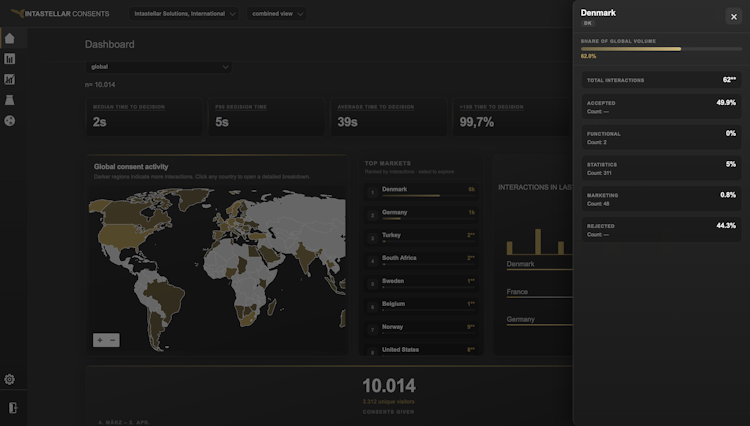Click the logout door icon
Image resolution: width=750 pixels, height=426 pixels.
point(13,408)
